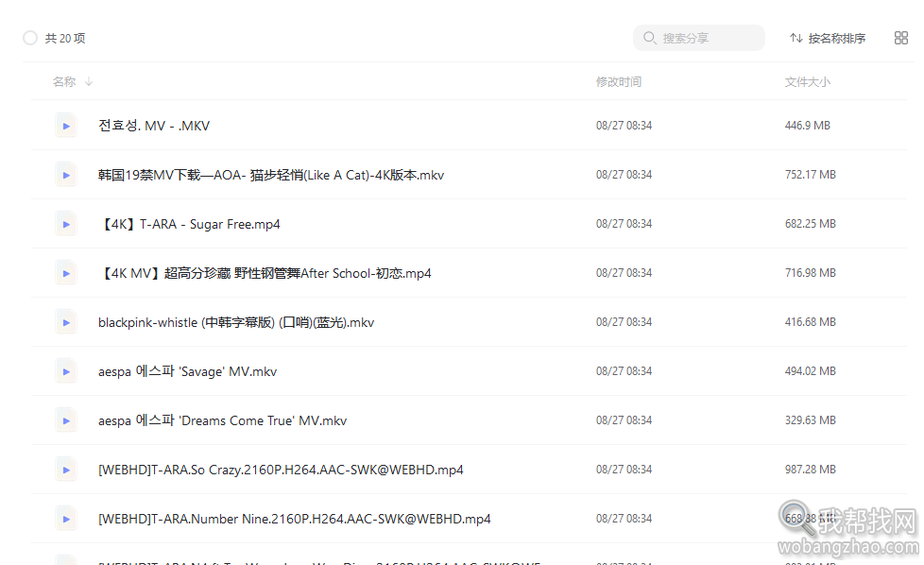The width and height of the screenshot is (924, 565).
Task: Click the date in blackpink-whistle row
Action: click(625, 322)
